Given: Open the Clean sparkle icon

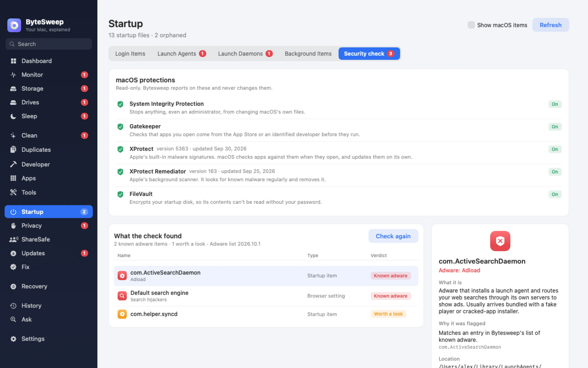Looking at the screenshot, I should (13, 135).
